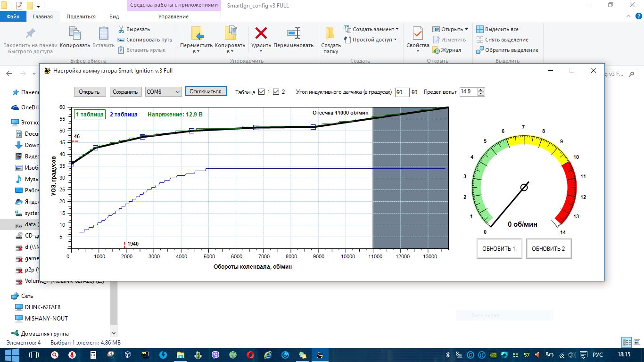Viewport: 644px width, 362px height.
Task: Switch to the Главная ribbon tab
Action: [43, 16]
